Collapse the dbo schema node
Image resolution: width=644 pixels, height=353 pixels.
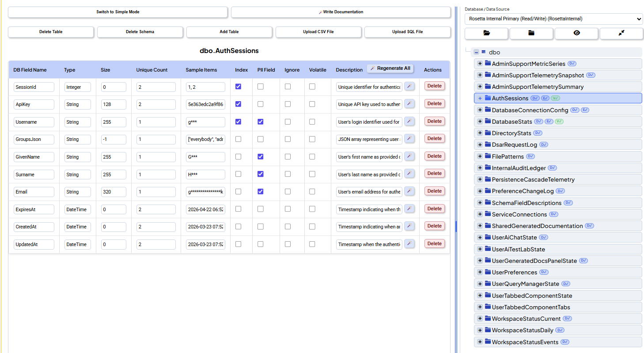(476, 52)
